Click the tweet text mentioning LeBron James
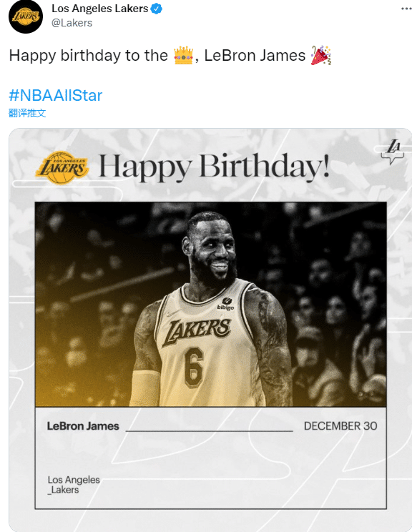The height and width of the screenshot is (532, 412). click(170, 55)
